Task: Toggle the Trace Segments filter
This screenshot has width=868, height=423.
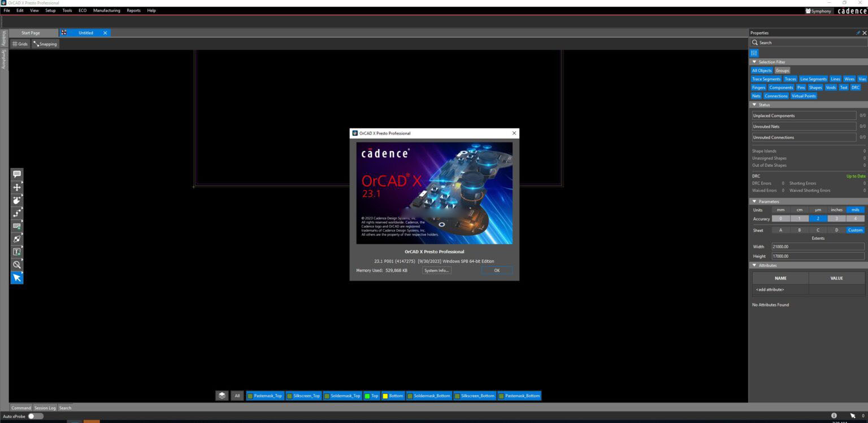Action: coord(766,79)
